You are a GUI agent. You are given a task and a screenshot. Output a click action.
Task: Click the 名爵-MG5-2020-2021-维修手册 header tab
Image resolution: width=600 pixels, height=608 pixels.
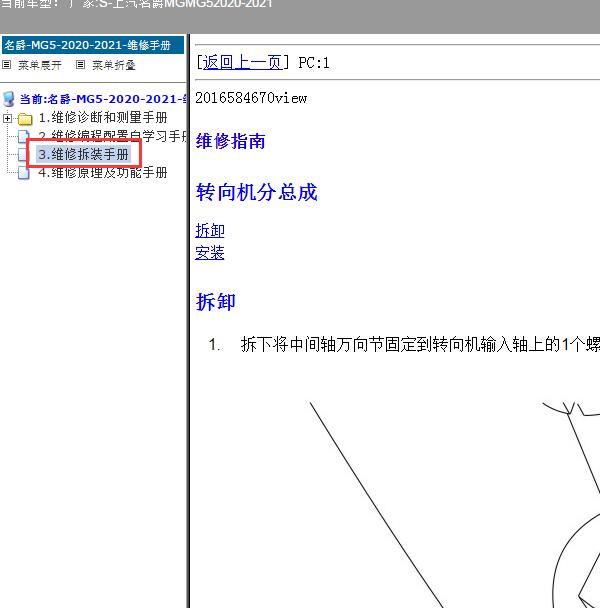tap(93, 45)
